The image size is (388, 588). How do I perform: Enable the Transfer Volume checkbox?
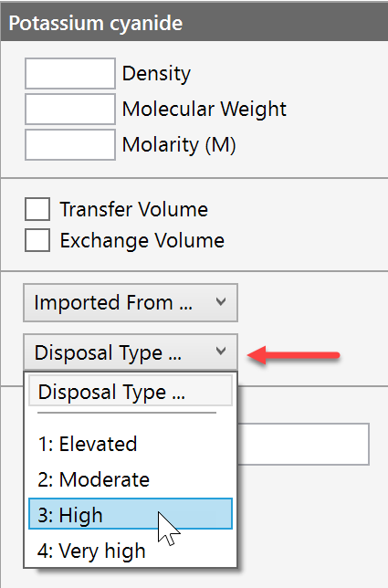click(37, 209)
